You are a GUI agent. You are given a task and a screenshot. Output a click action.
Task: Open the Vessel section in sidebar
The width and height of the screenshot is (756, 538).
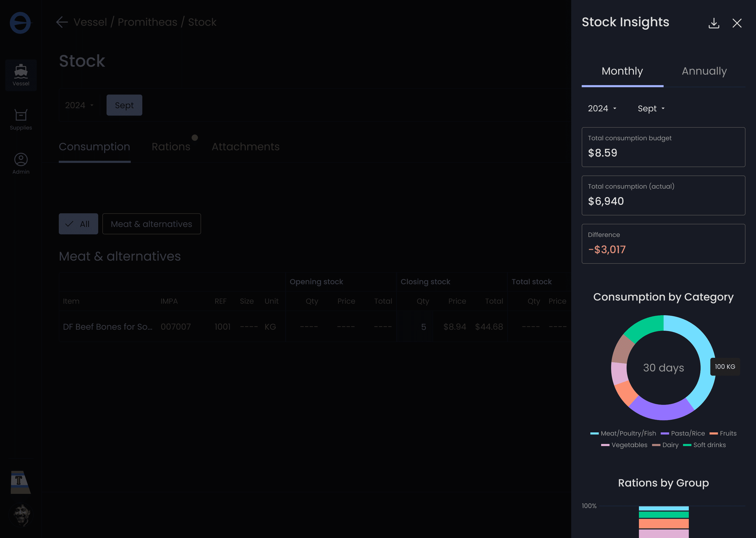[21, 75]
